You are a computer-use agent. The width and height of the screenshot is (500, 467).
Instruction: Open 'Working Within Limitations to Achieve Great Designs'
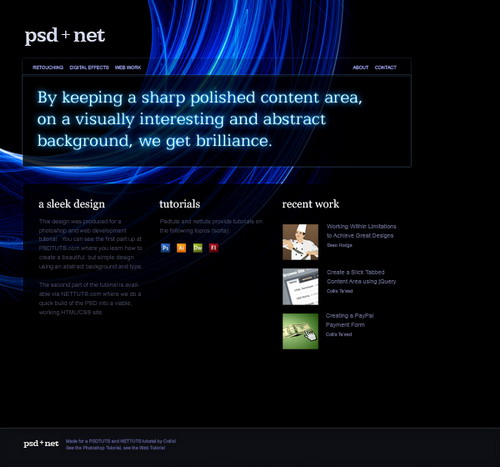pyautogui.click(x=361, y=231)
